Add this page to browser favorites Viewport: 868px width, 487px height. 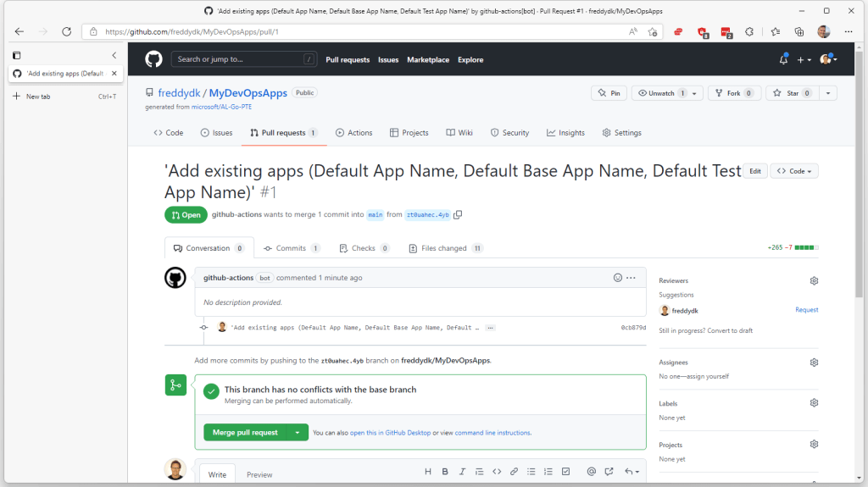click(653, 31)
